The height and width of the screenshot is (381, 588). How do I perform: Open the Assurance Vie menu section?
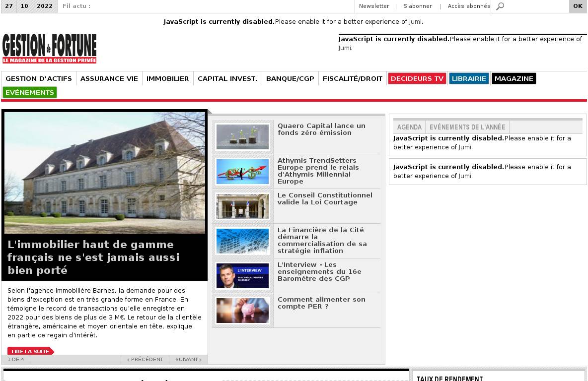(x=109, y=78)
